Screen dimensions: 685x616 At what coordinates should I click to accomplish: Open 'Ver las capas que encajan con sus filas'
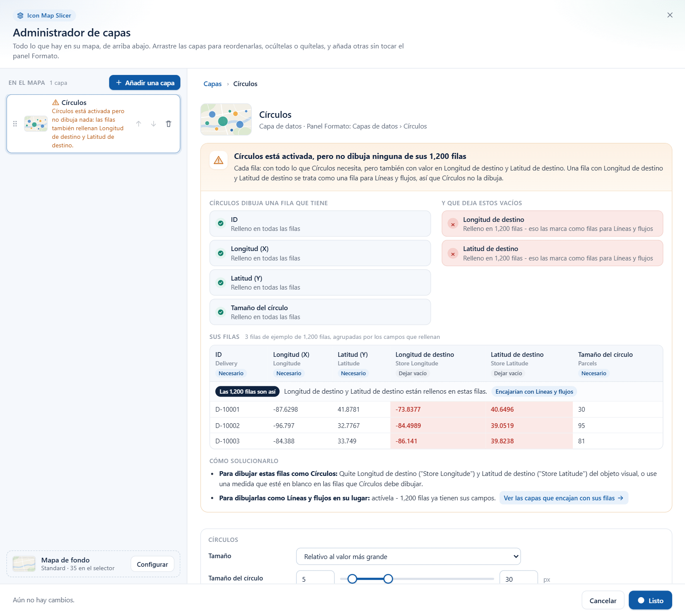point(563,498)
